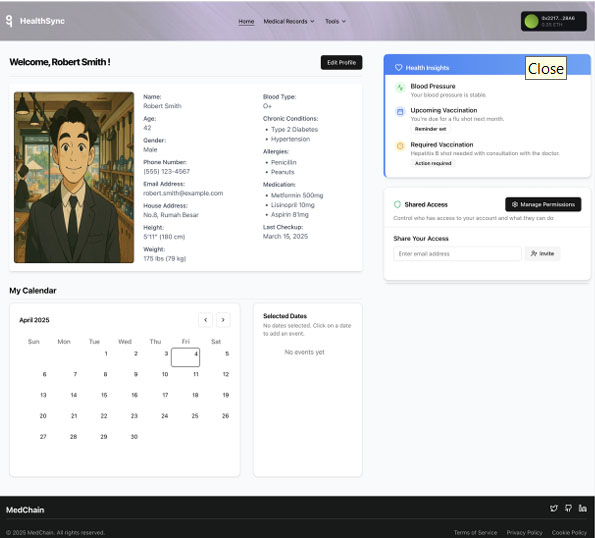The image size is (595, 538).
Task: Click the Invite button
Action: click(x=542, y=253)
